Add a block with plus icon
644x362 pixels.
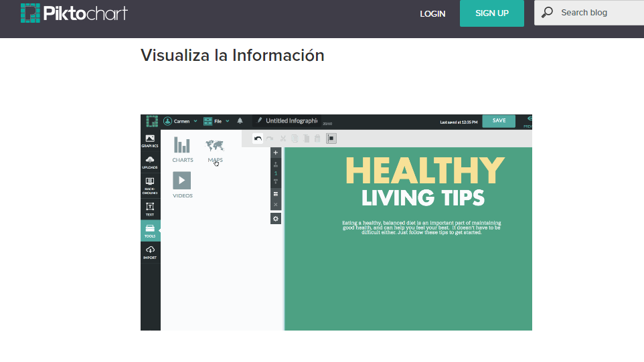coord(276,153)
